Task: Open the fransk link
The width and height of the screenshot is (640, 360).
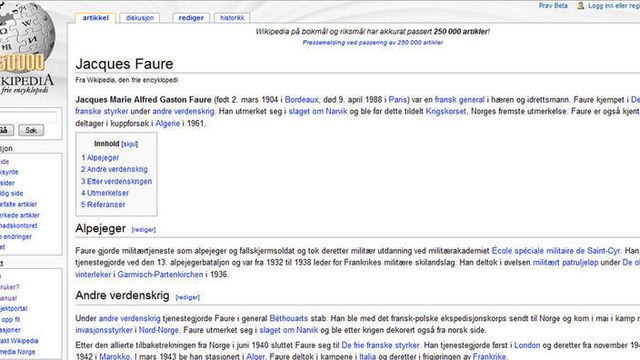Action: coord(445,100)
